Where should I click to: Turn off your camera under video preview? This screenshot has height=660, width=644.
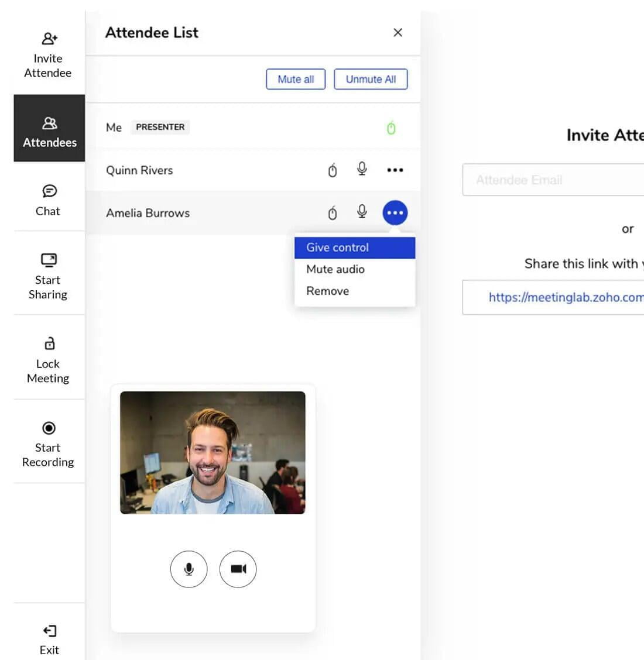click(238, 569)
